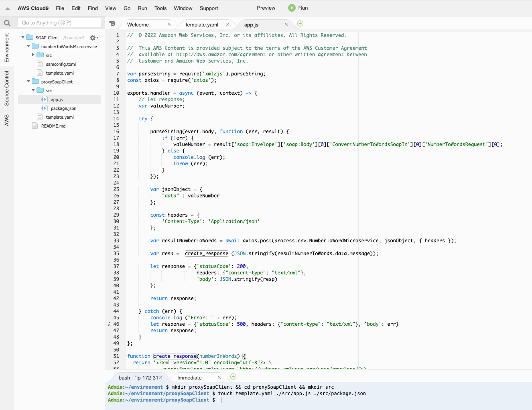The height and width of the screenshot is (410, 532).
Task: Click the green Run play icon
Action: (x=292, y=8)
